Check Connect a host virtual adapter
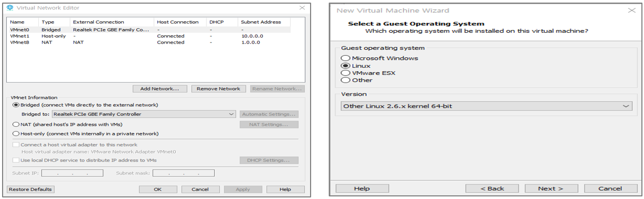 click(16, 144)
